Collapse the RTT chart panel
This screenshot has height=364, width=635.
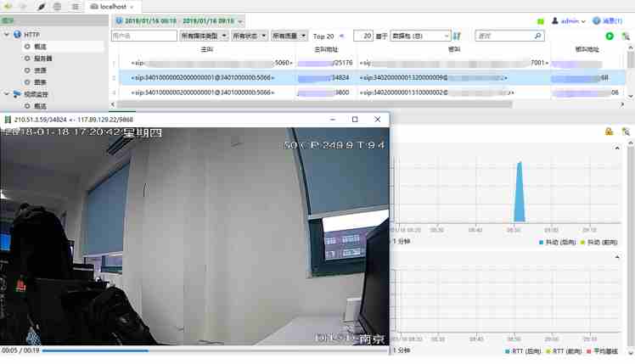point(617,257)
